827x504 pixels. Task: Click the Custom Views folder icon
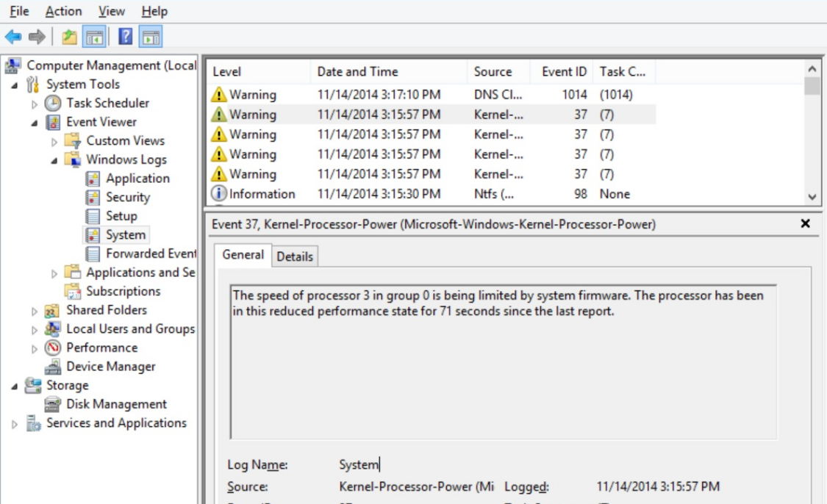point(72,141)
